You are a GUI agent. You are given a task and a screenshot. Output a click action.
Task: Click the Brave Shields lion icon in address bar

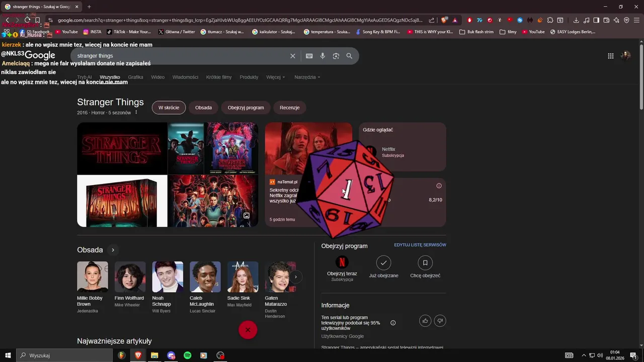pos(444,20)
